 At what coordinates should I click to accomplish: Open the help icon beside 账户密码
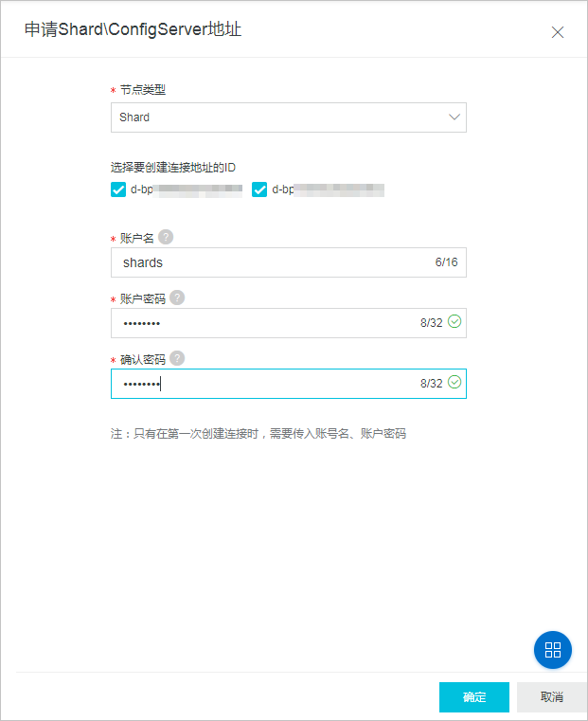coord(177,297)
